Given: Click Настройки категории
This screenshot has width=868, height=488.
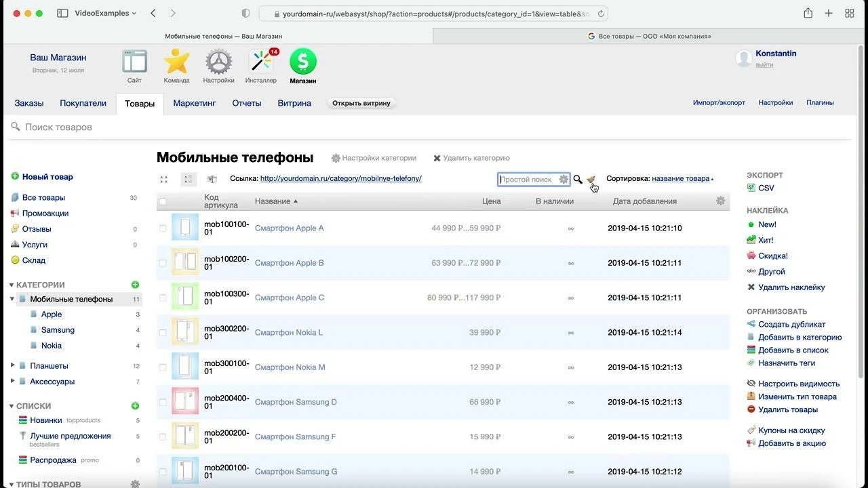Looking at the screenshot, I should coord(374,158).
